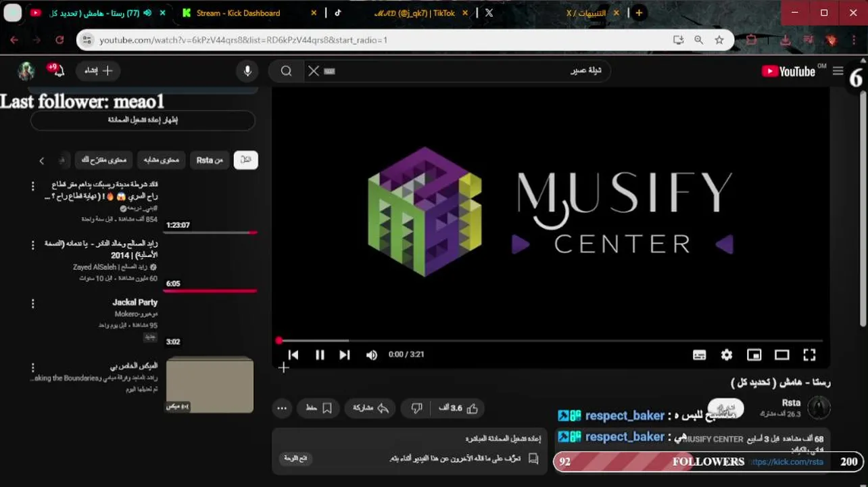Toggle subtitles with the captions icon
This screenshot has height=487, width=868.
coord(700,355)
